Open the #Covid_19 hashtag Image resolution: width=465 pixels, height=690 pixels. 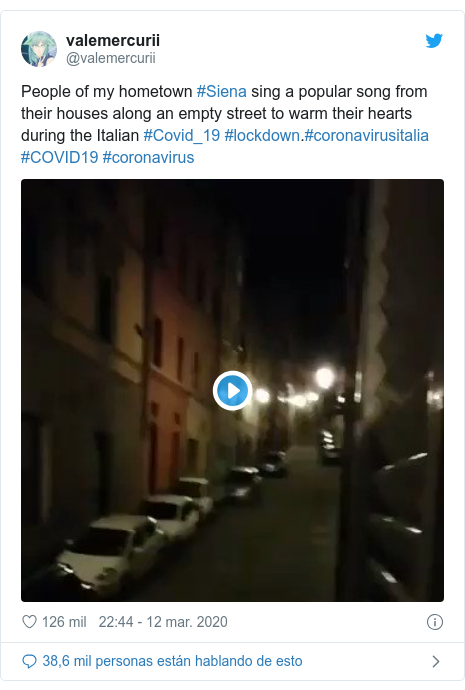click(x=182, y=136)
